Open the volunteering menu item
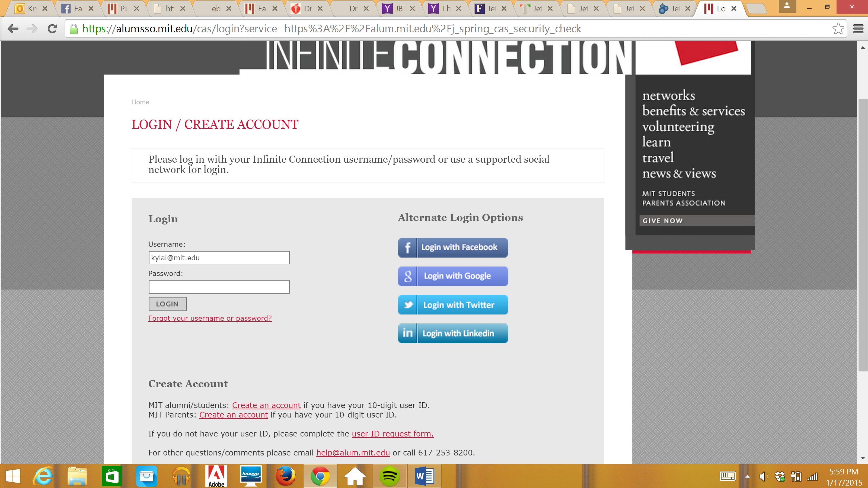 tap(678, 127)
